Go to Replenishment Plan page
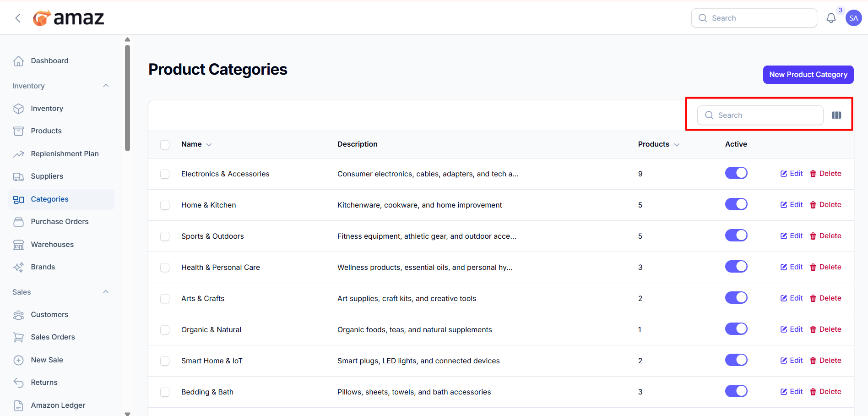 65,154
